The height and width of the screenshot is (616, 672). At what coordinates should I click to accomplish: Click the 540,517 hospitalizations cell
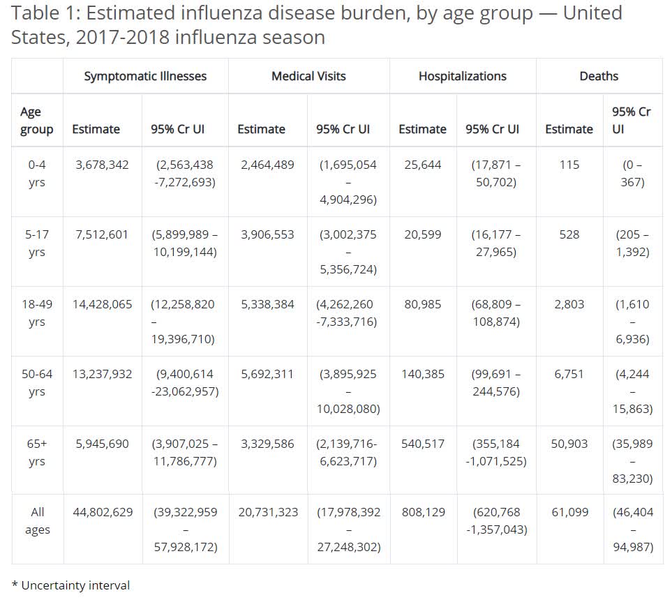click(x=423, y=444)
